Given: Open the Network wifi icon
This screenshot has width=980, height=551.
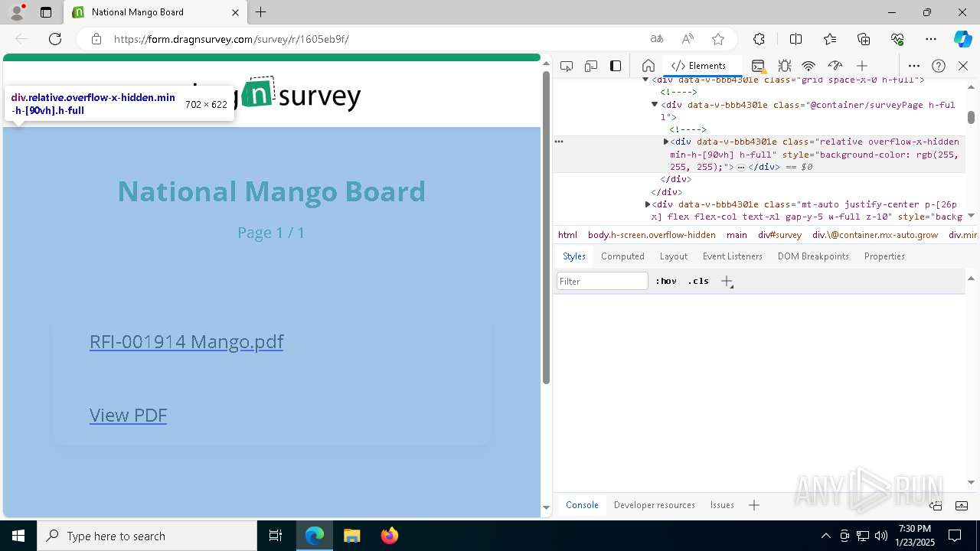Looking at the screenshot, I should click(808, 66).
